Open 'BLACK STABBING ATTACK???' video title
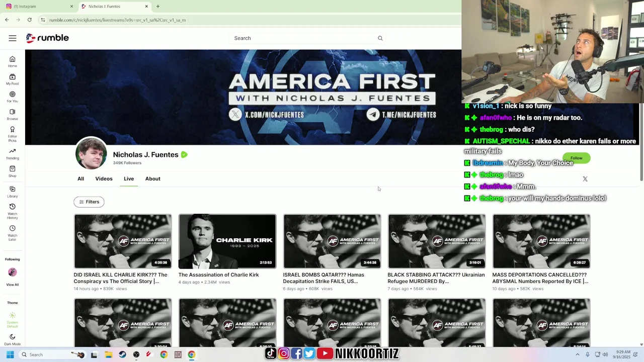Image resolution: width=644 pixels, height=362 pixels. tap(436, 278)
